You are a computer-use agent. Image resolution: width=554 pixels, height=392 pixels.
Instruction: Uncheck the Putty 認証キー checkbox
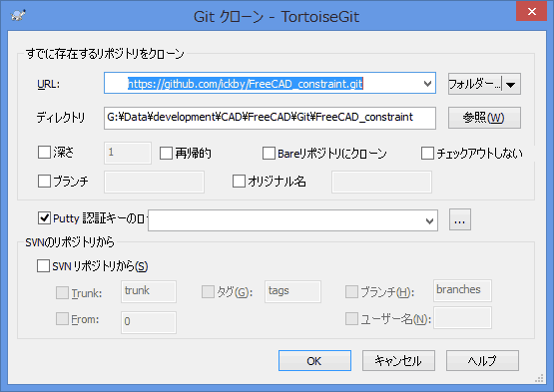(x=44, y=217)
